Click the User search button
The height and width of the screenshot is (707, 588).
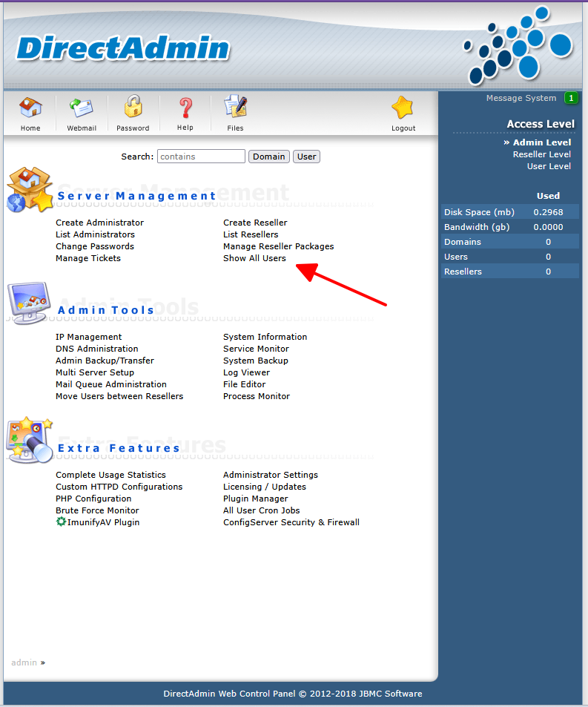coord(306,157)
